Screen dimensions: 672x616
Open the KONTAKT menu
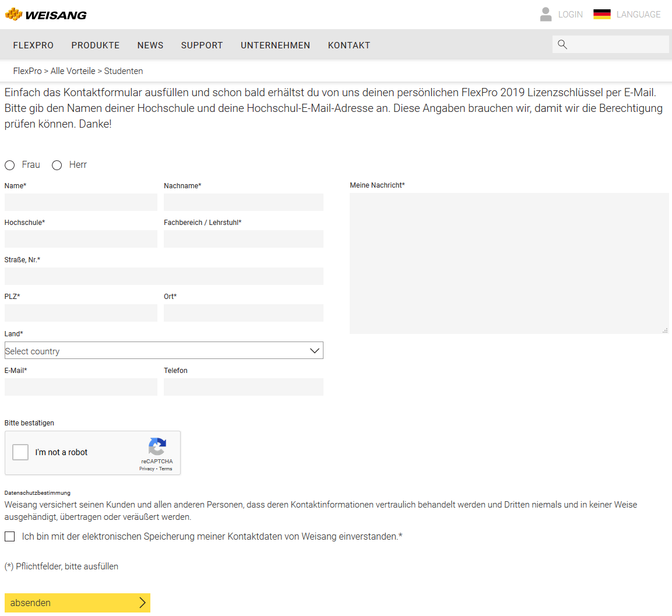349,45
